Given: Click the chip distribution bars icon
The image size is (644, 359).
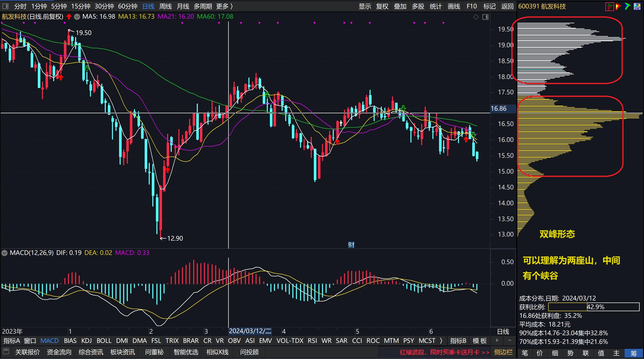Looking at the screenshot, I should point(609,7).
